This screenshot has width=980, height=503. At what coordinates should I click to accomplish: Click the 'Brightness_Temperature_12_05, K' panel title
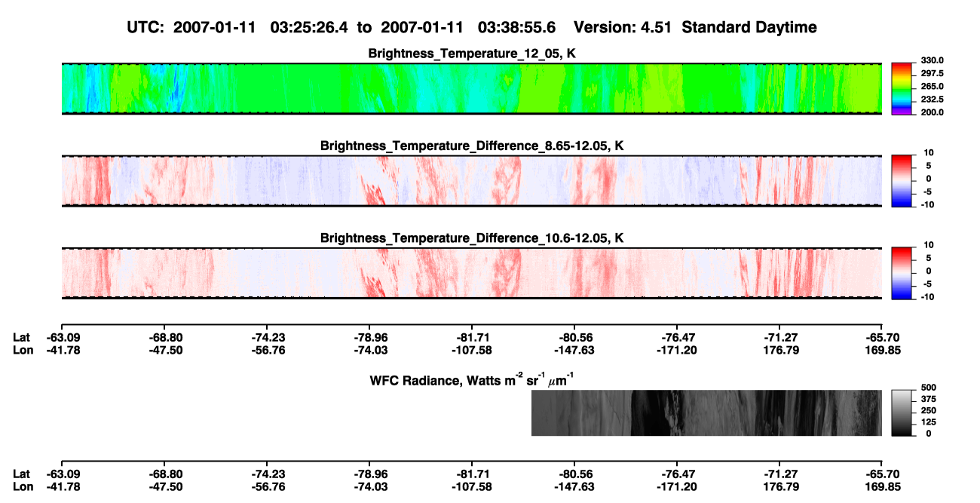472,54
